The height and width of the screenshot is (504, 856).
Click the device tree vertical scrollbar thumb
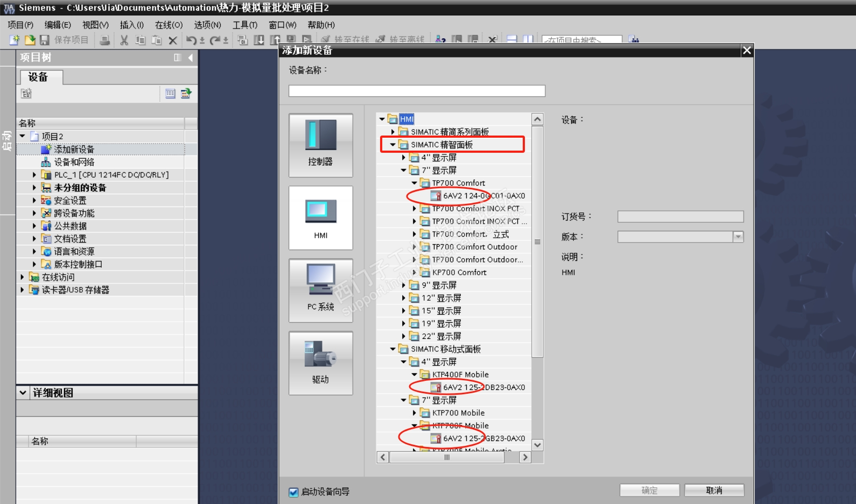pyautogui.click(x=537, y=242)
